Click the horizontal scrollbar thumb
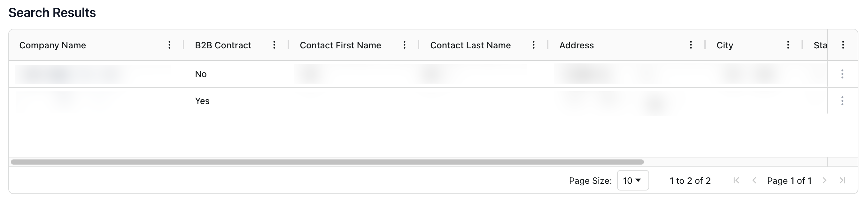 (327, 162)
